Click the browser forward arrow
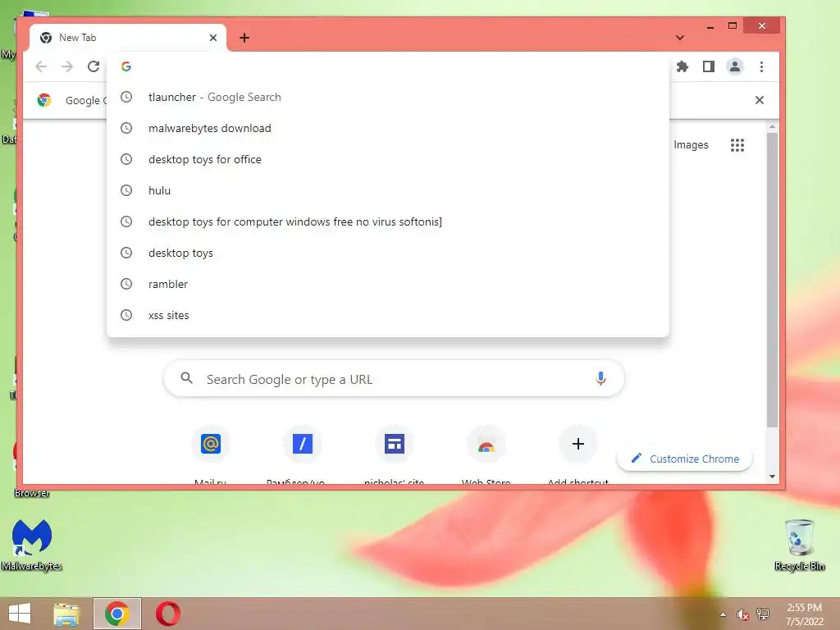840x630 pixels. (x=67, y=66)
